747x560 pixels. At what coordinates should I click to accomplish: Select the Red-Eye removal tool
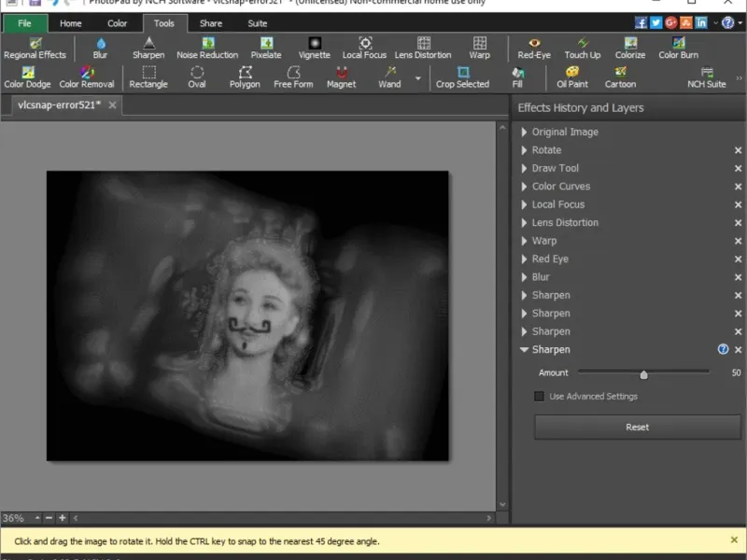[534, 48]
